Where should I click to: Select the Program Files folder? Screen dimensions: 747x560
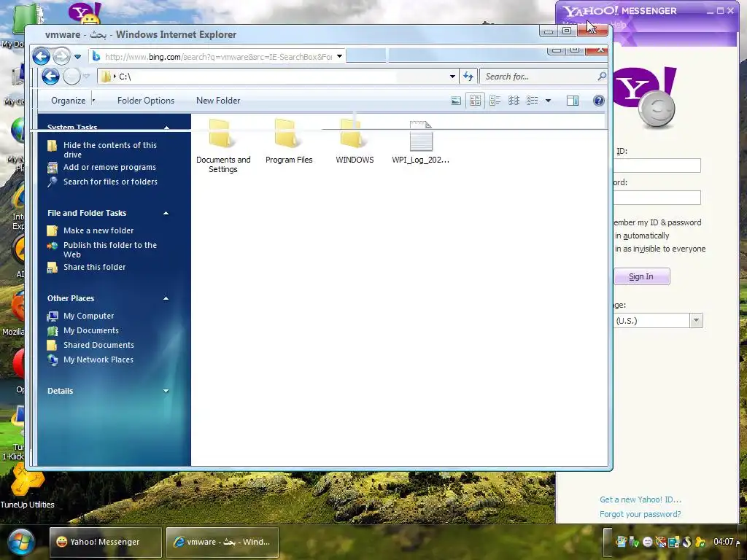(289, 141)
